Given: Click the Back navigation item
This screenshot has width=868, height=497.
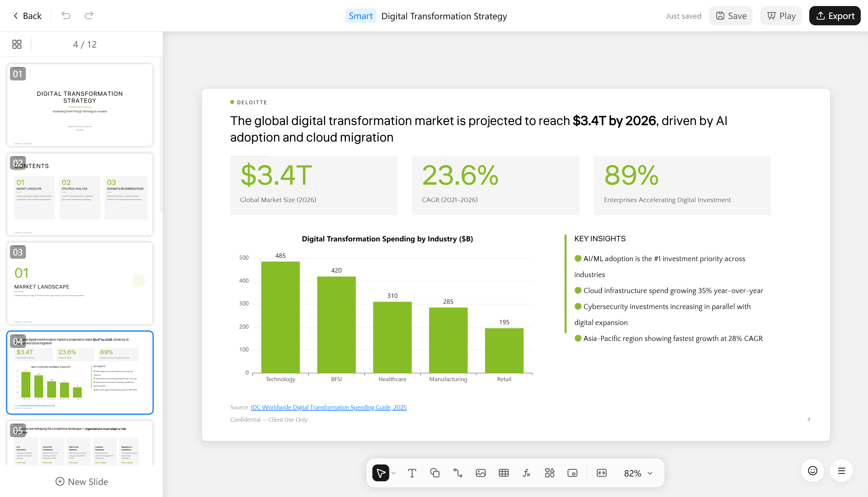Looking at the screenshot, I should click(x=27, y=16).
